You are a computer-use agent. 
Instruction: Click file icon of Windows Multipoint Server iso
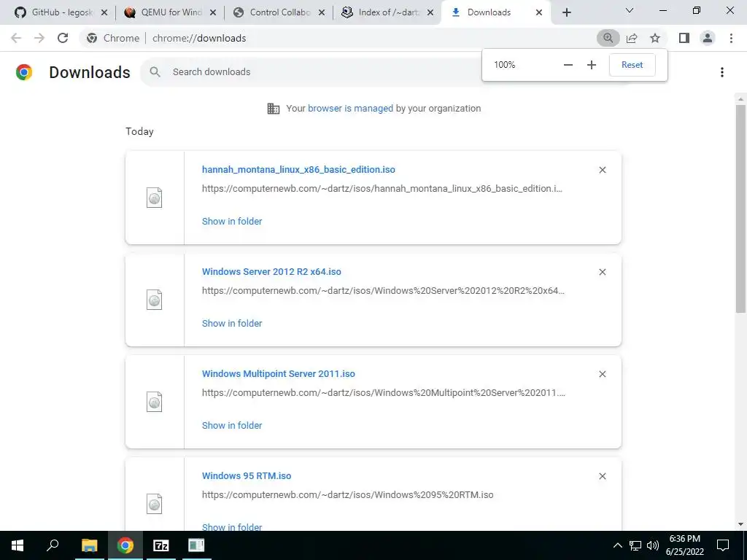(155, 402)
